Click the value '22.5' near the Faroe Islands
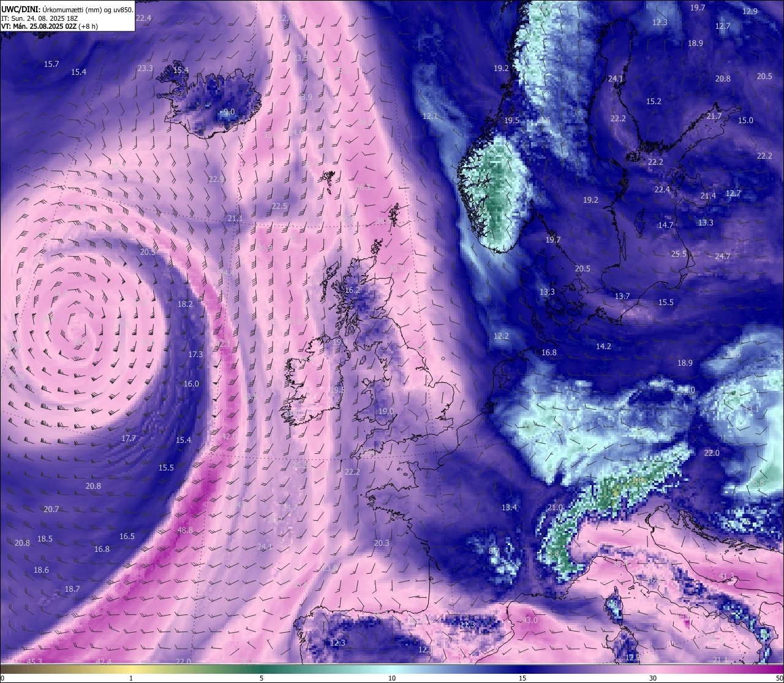The width and height of the screenshot is (784, 683). 279,206
